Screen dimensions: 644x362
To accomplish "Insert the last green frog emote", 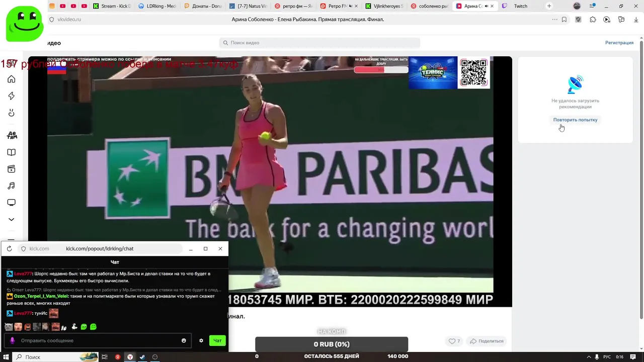I will click(93, 327).
